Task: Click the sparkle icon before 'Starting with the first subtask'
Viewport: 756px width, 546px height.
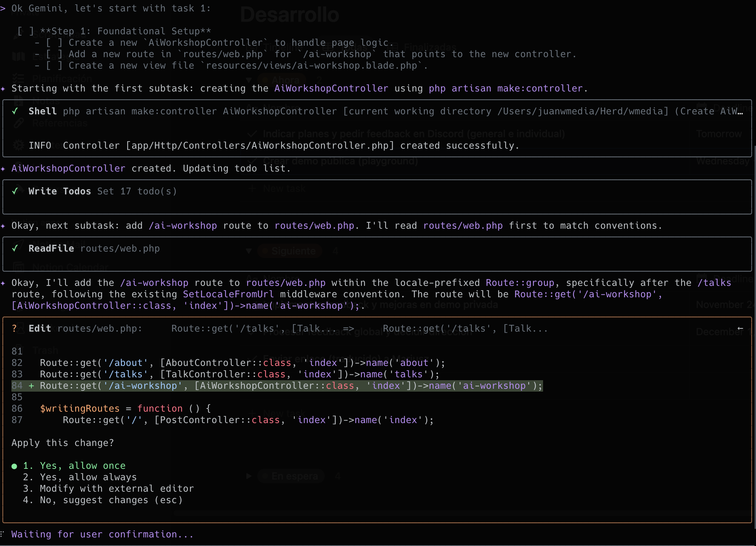Action: (3, 88)
